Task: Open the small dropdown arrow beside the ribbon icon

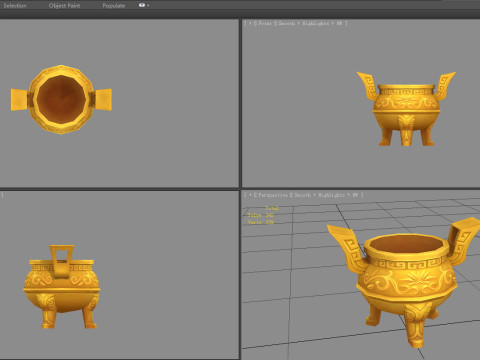Action: click(x=148, y=5)
